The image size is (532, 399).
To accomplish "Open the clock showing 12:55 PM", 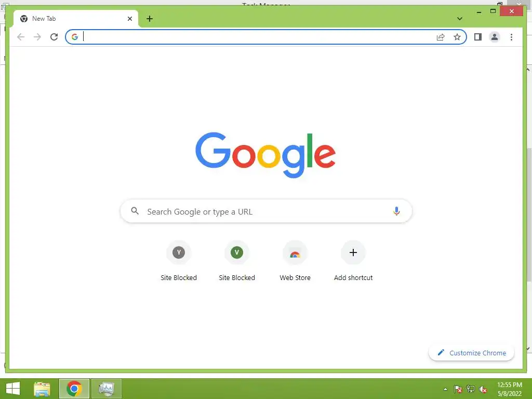I will 509,389.
